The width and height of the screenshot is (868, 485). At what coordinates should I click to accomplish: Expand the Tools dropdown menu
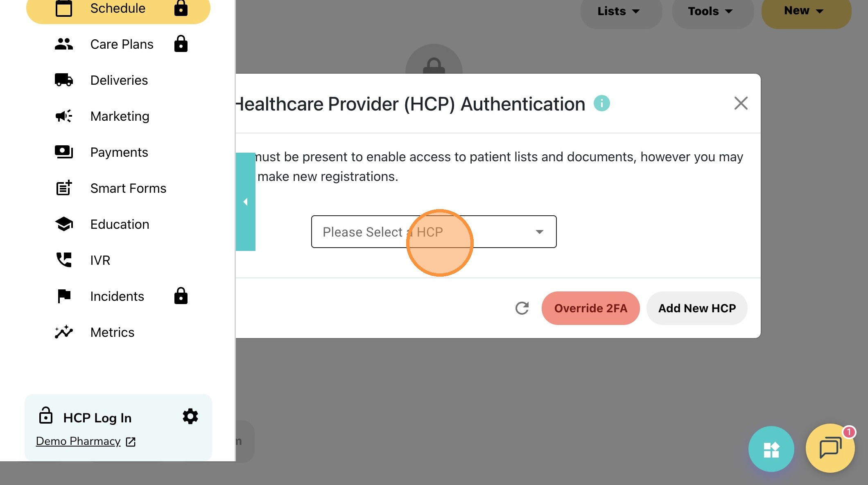[710, 11]
